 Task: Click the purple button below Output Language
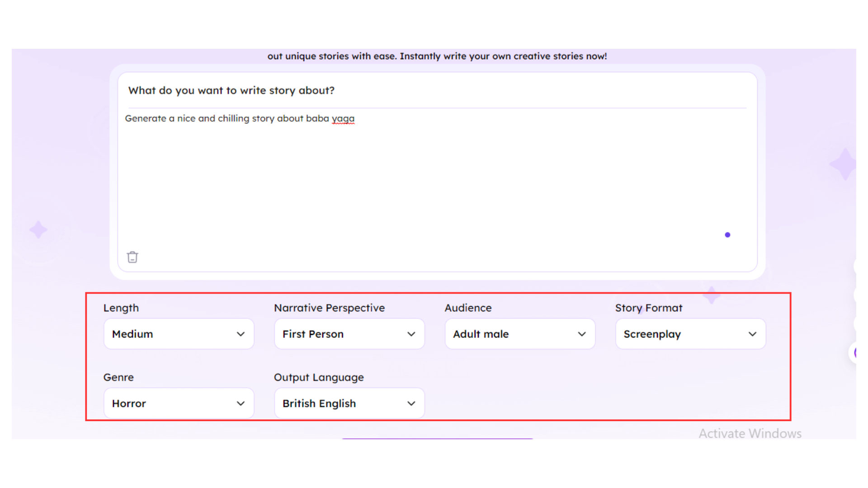[x=437, y=438]
